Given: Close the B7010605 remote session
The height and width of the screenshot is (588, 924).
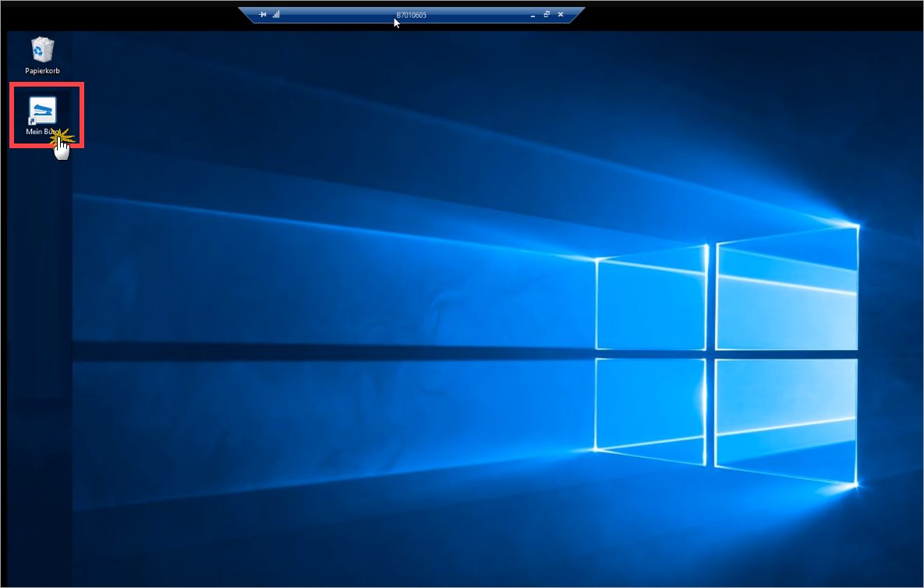Looking at the screenshot, I should (561, 14).
